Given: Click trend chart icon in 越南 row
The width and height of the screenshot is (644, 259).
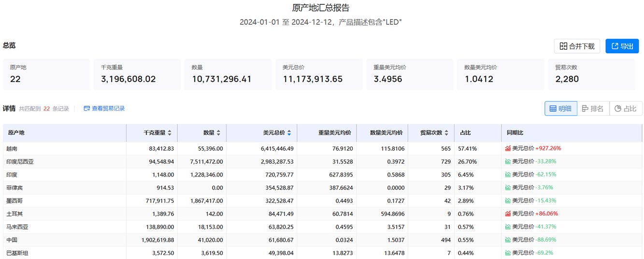Looking at the screenshot, I should click(508, 148).
